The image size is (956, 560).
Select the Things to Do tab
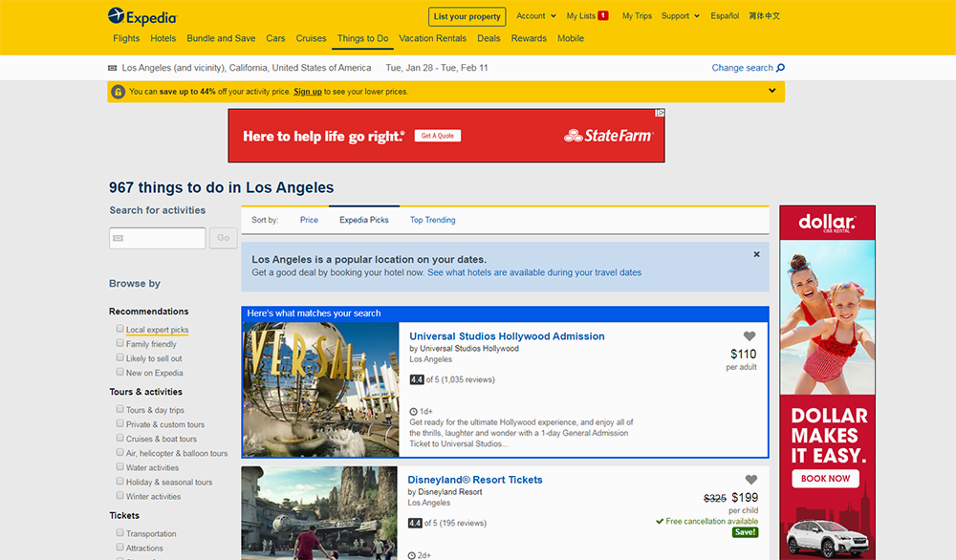pos(362,38)
